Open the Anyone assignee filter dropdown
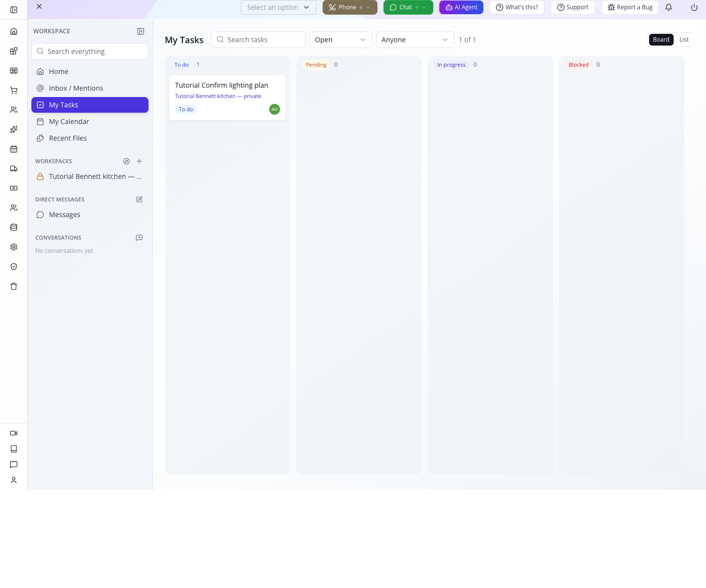 point(415,40)
